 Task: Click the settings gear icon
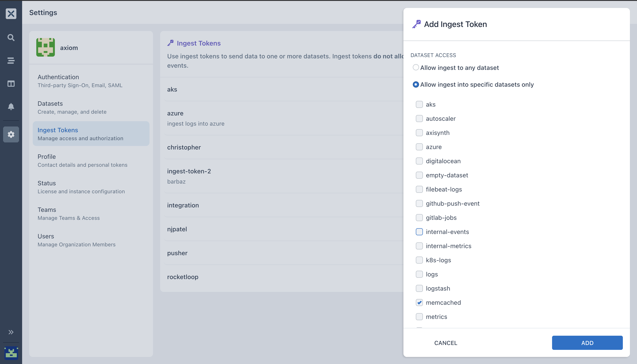tap(11, 134)
